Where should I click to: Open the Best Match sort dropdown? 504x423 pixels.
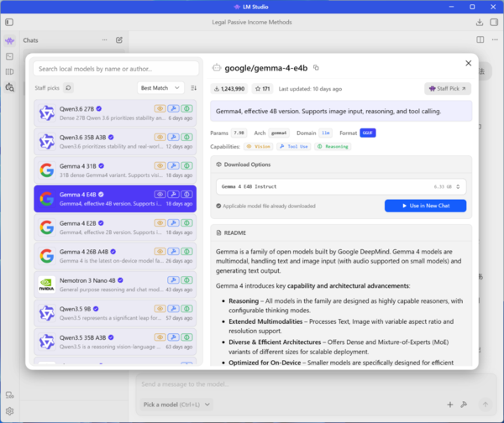point(160,87)
